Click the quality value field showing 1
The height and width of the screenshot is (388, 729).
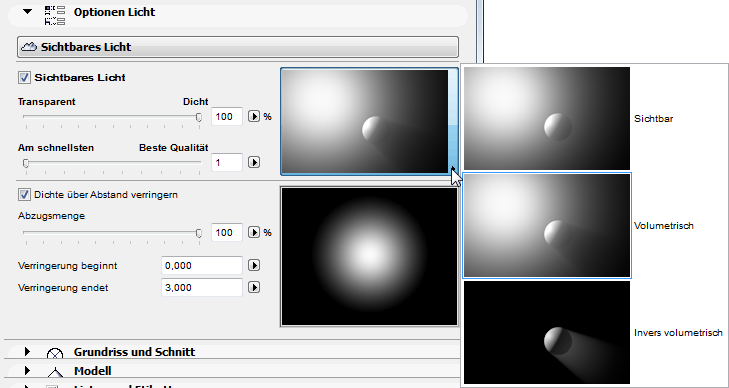[227, 163]
